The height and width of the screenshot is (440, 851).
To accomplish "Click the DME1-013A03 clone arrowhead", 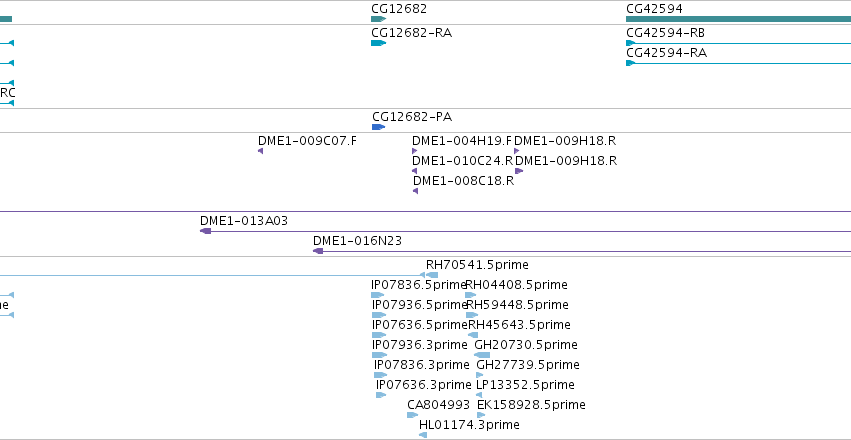I will pos(205,231).
